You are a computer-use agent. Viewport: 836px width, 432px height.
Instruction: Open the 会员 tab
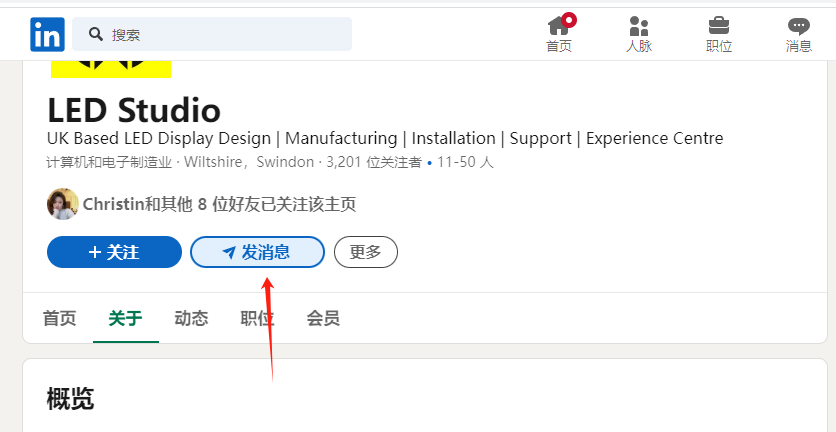click(x=323, y=318)
